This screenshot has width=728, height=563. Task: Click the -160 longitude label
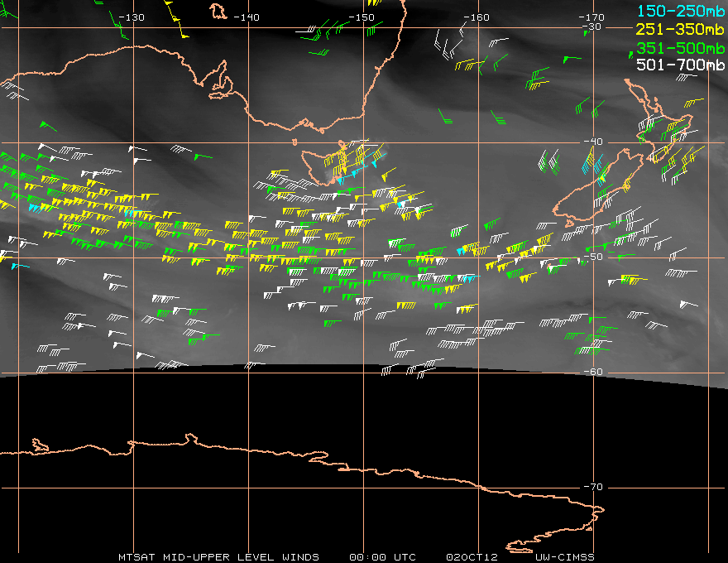pos(477,17)
